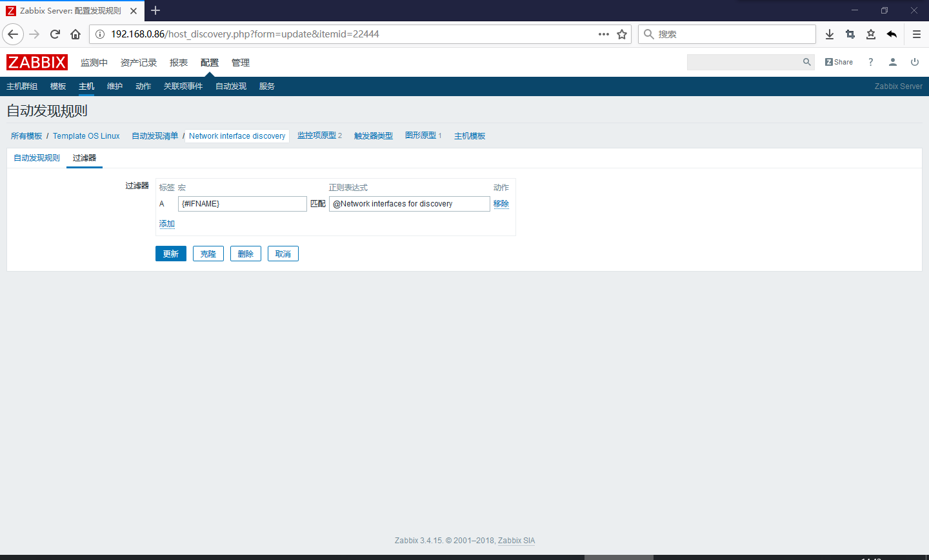Click the browser forward arrow button
929x560 pixels.
coord(34,34)
